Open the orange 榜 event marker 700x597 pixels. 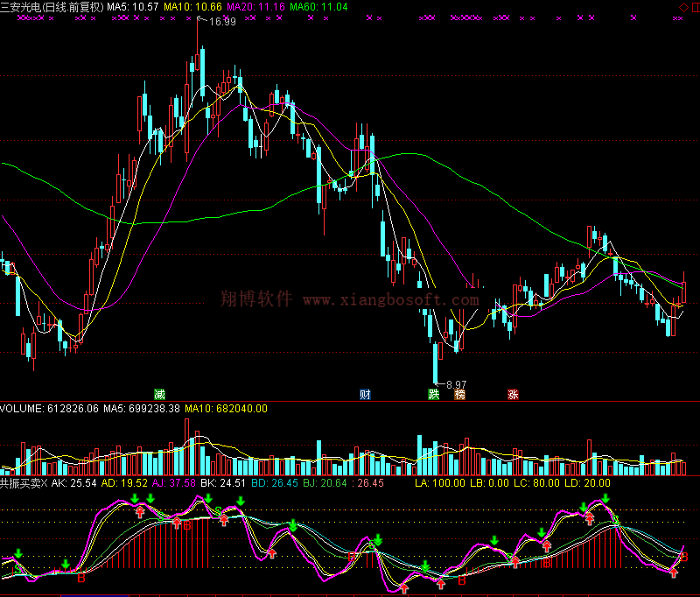460,394
